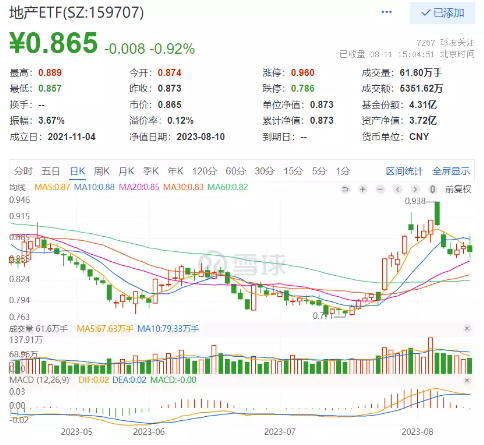The image size is (484, 445).
Task: Select the 周K chart tab
Action: click(x=101, y=171)
